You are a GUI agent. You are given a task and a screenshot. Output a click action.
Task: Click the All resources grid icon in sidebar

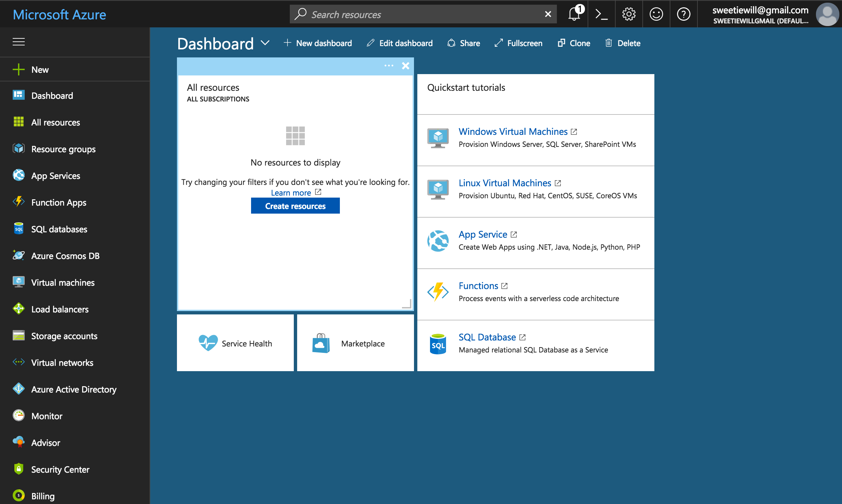[19, 122]
